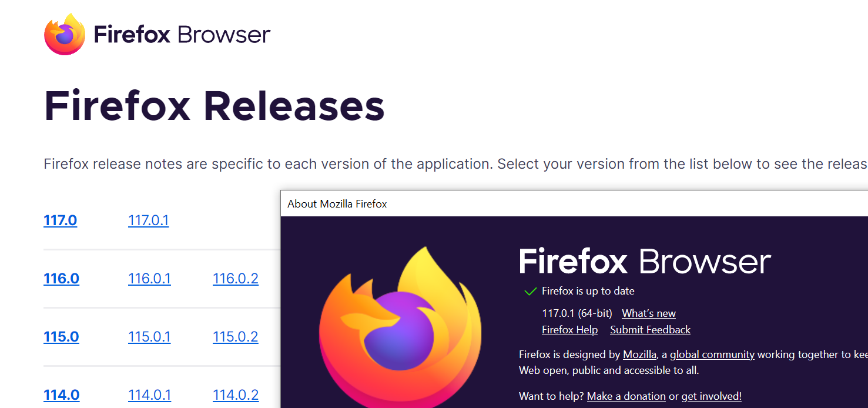Click the large Firefox logo in About dialog

[x=400, y=327]
